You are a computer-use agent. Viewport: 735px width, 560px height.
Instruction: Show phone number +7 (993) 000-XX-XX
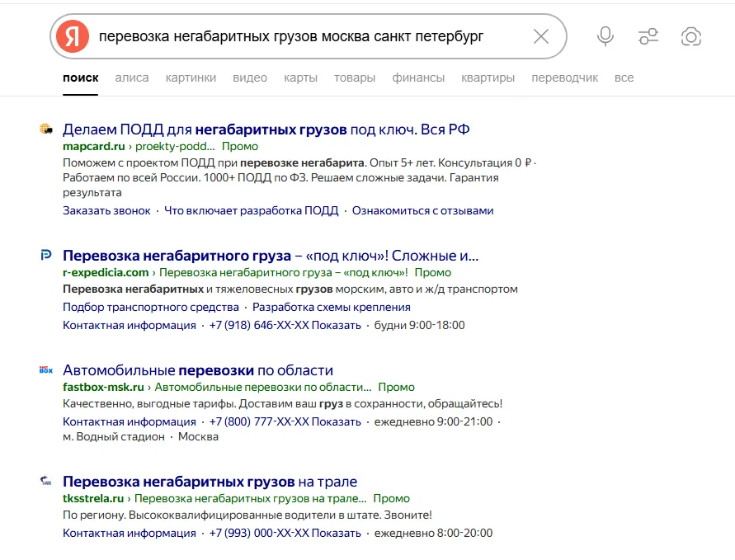285,534
